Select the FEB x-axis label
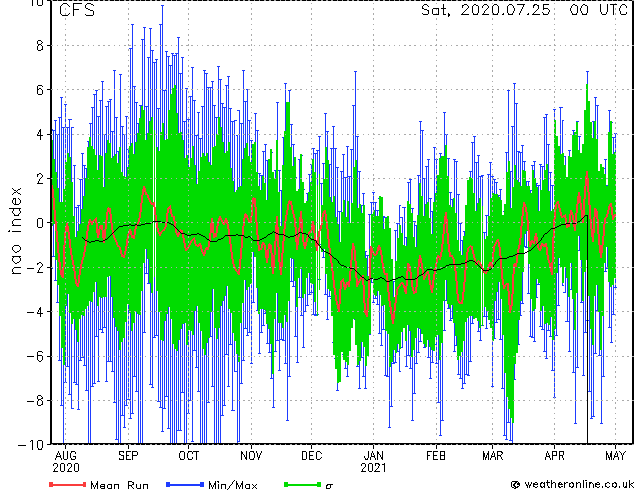 pyautogui.click(x=436, y=456)
